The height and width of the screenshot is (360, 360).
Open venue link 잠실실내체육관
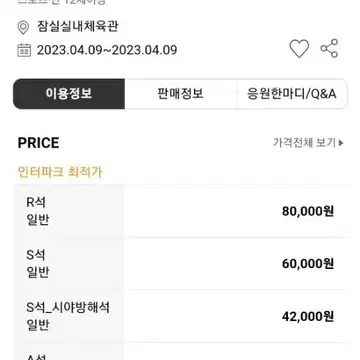pyautogui.click(x=78, y=27)
